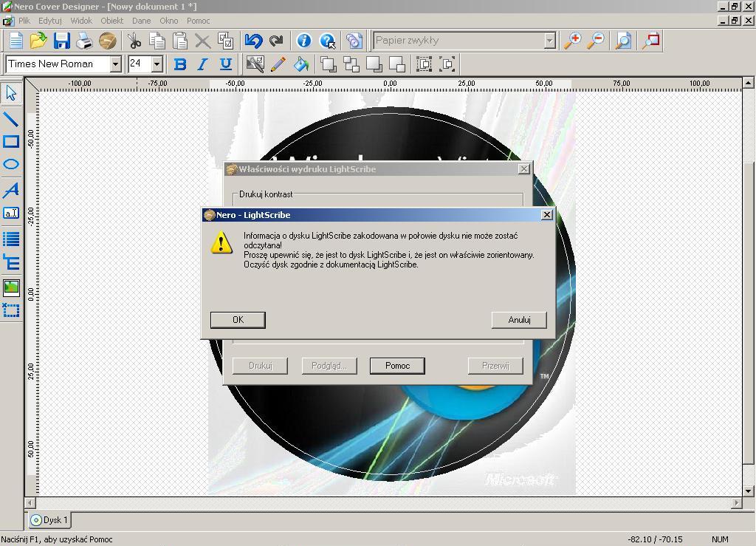Click the floppy disk save icon
Screen dimensions: 756x546
(61, 41)
